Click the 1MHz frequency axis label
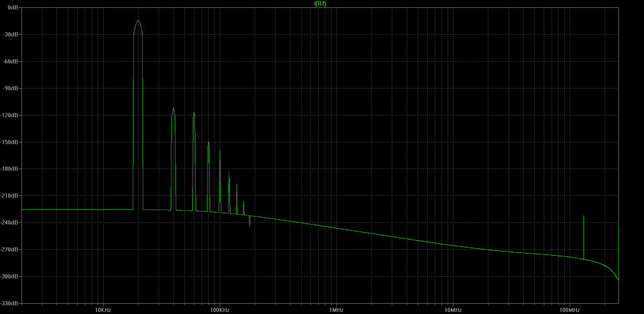644x314 pixels. coord(336,310)
